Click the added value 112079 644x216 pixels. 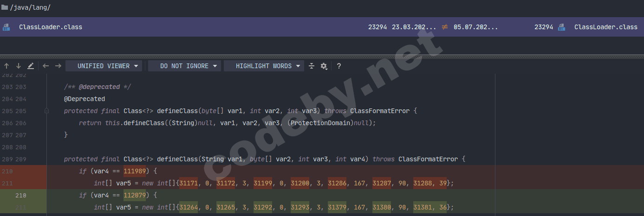tap(135, 195)
